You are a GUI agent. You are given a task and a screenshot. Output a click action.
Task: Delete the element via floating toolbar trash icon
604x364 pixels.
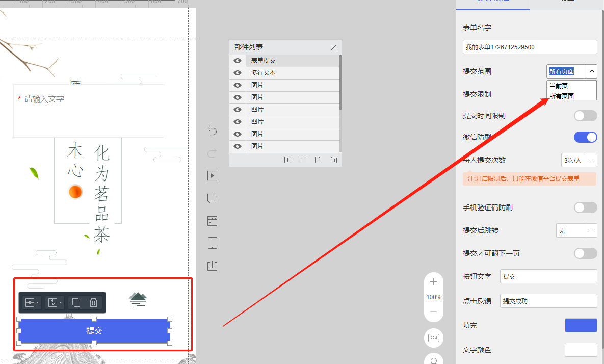pyautogui.click(x=94, y=303)
